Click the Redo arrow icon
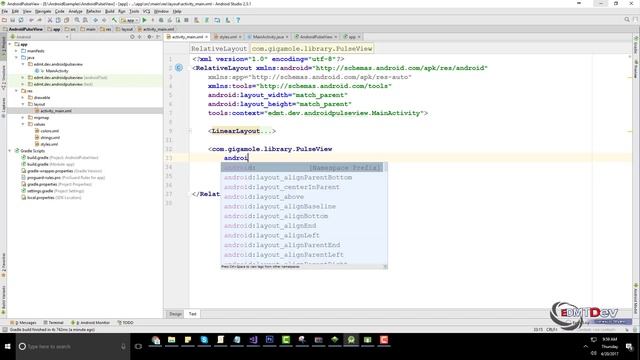The width and height of the screenshot is (640, 360). point(40,20)
